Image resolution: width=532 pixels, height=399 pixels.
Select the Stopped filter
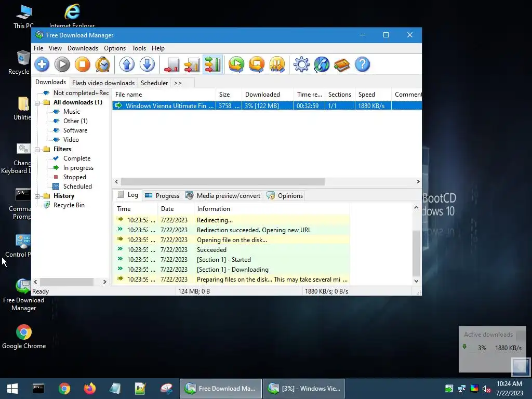coord(75,177)
